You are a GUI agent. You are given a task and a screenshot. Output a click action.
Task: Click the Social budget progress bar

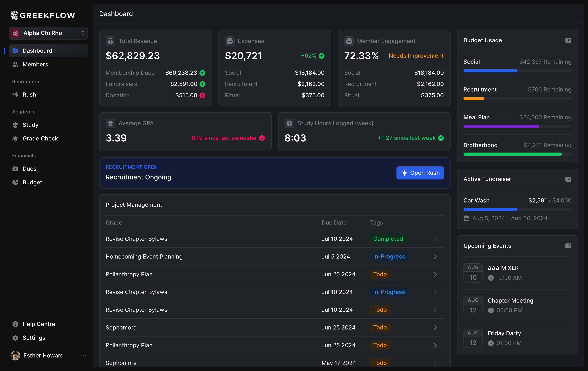[517, 71]
